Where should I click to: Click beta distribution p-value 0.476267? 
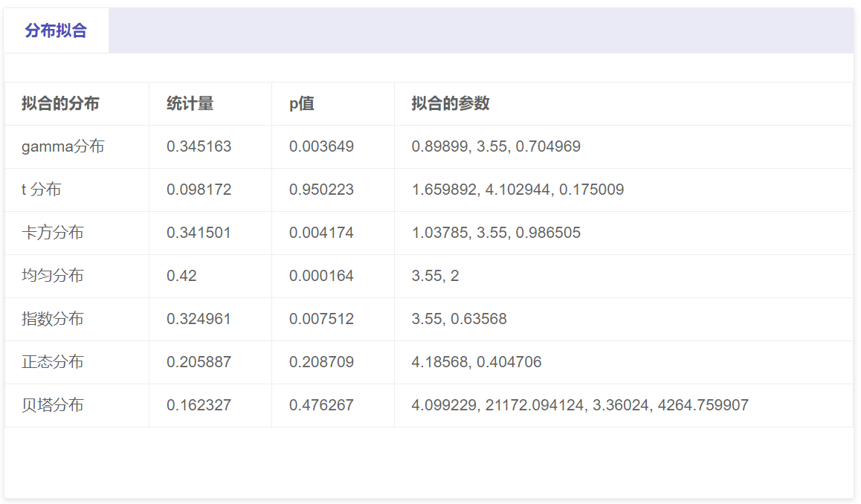(x=321, y=405)
